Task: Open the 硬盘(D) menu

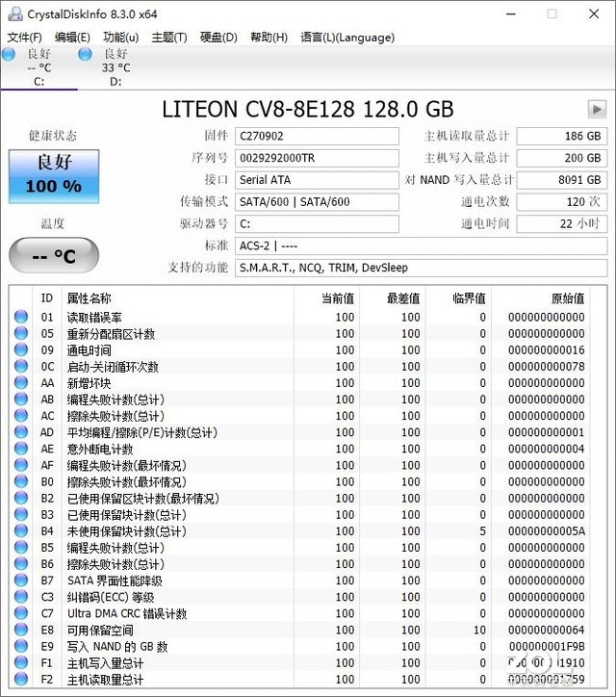Action: [218, 38]
